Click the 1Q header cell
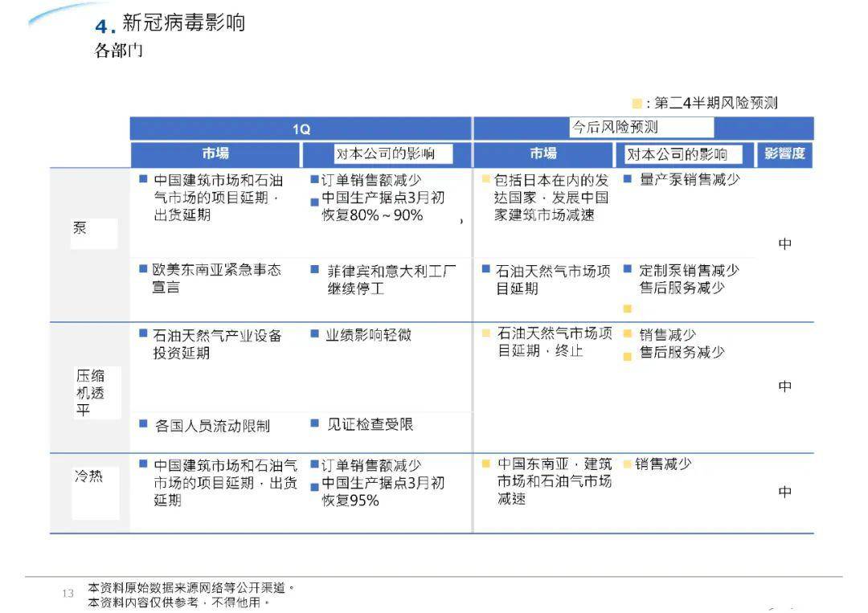The height and width of the screenshot is (613, 868). pyautogui.click(x=301, y=129)
